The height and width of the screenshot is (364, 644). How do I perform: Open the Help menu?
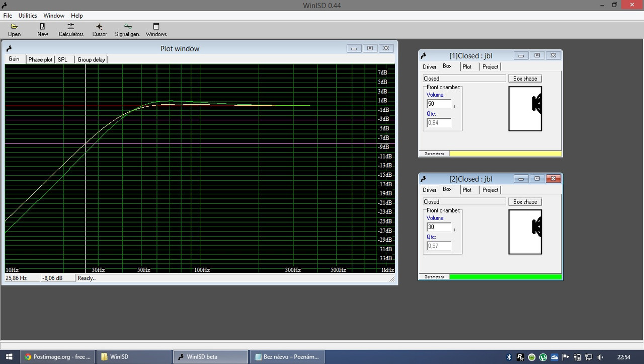click(77, 16)
